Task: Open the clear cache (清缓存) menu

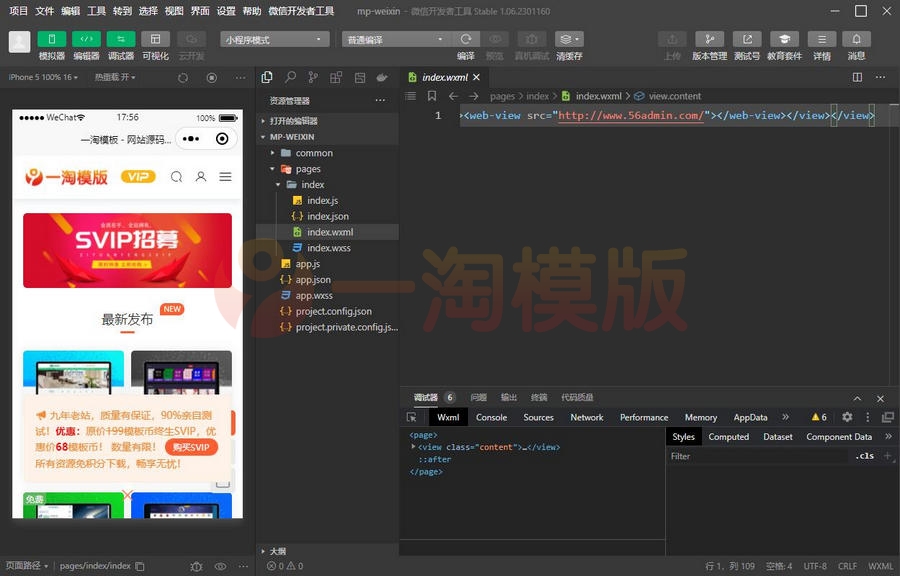Action: [569, 39]
